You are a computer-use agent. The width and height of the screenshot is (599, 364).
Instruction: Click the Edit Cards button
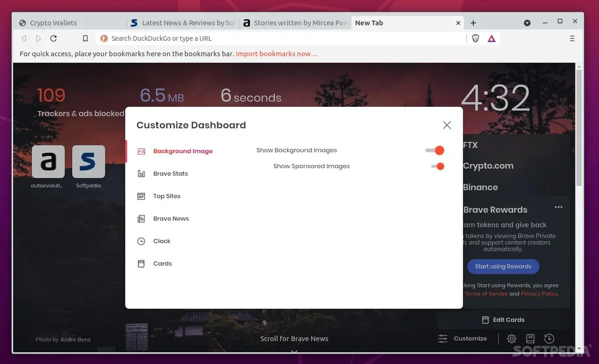click(x=503, y=320)
